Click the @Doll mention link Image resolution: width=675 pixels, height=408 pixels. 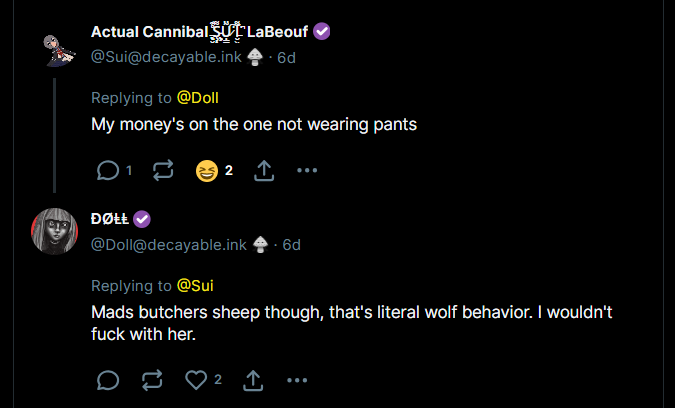[197, 98]
